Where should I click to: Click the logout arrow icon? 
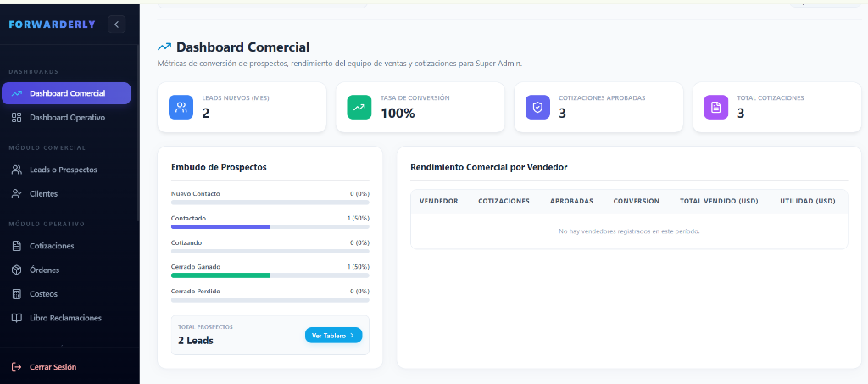[17, 367]
